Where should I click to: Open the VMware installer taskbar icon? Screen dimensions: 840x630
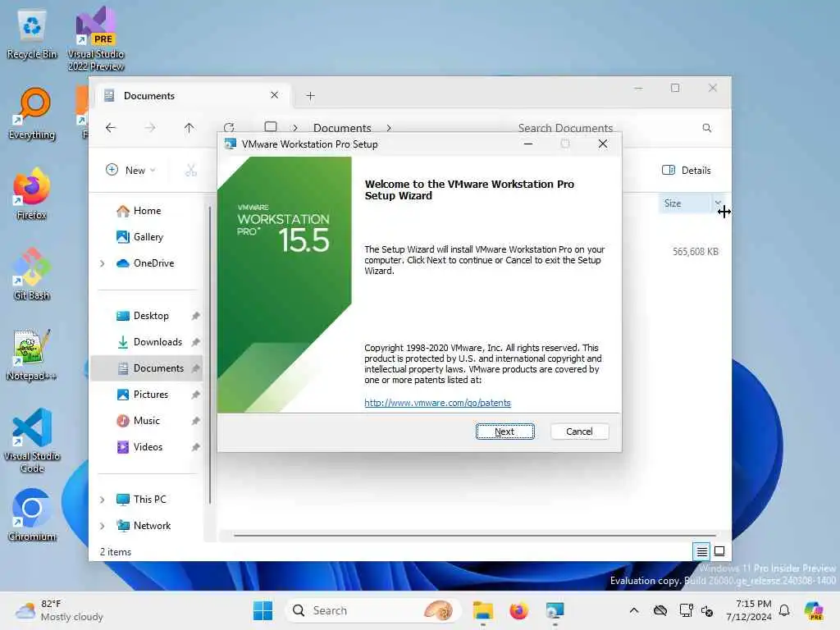point(555,610)
